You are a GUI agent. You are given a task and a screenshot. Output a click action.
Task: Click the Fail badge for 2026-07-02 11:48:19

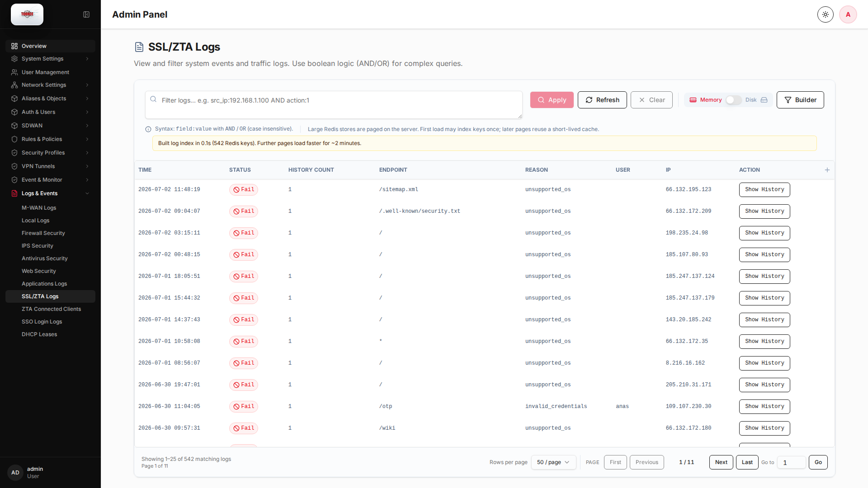click(x=244, y=190)
